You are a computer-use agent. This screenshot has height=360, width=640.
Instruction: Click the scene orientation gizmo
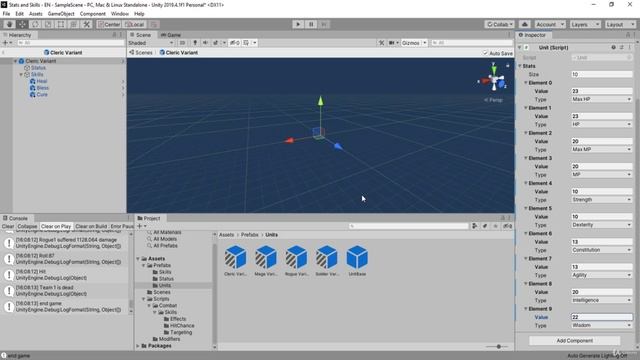point(494,79)
